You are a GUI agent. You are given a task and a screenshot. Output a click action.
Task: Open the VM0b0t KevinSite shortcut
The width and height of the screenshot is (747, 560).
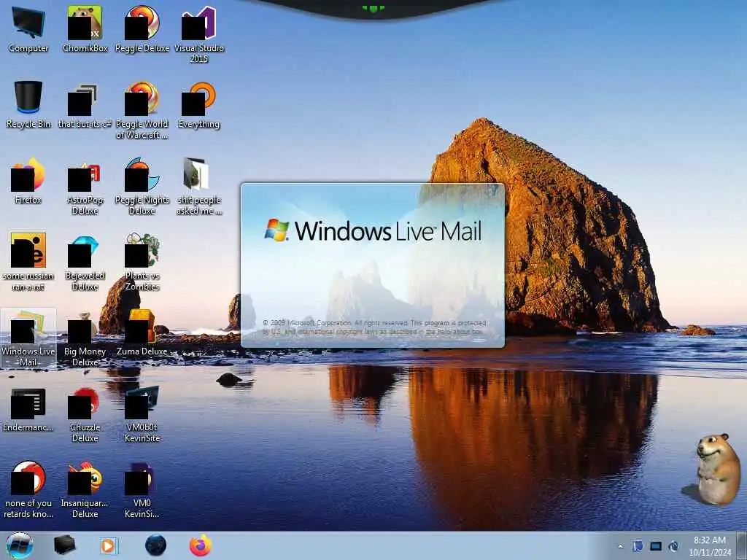click(142, 414)
